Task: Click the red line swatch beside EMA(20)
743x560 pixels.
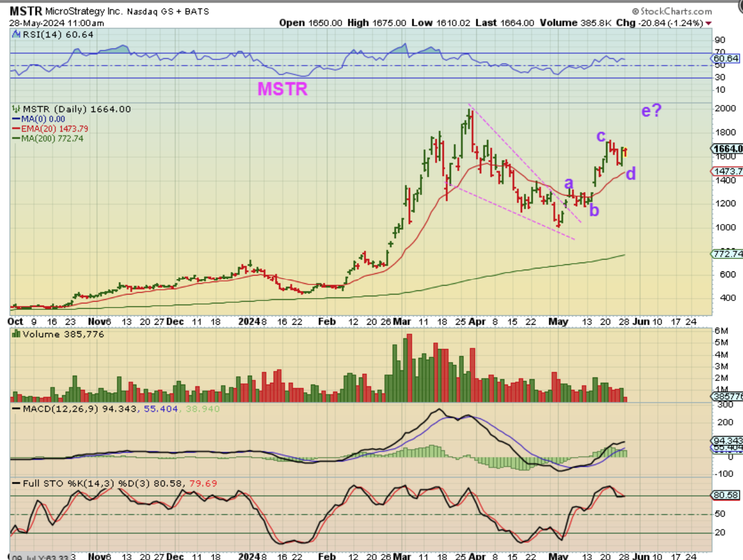Action: click(17, 128)
